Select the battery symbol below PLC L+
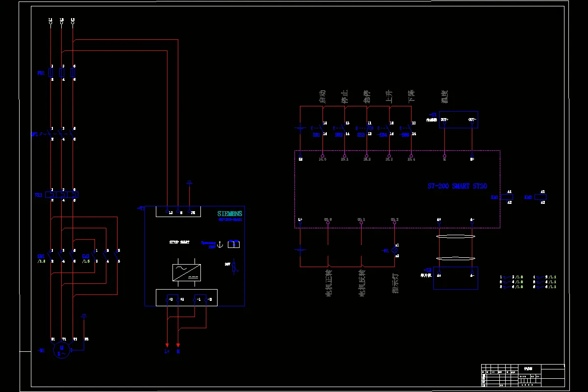The height and width of the screenshot is (392, 588). (x=300, y=249)
